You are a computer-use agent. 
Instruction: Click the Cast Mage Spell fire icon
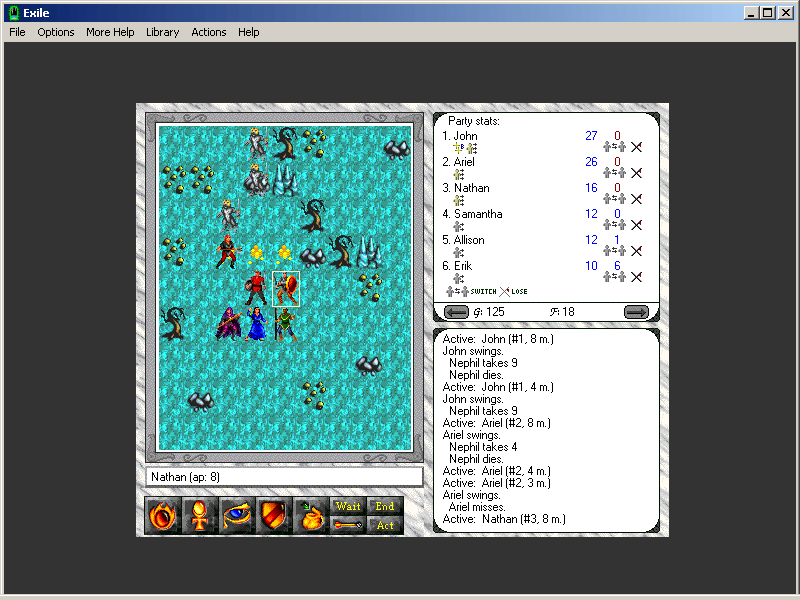(x=163, y=515)
